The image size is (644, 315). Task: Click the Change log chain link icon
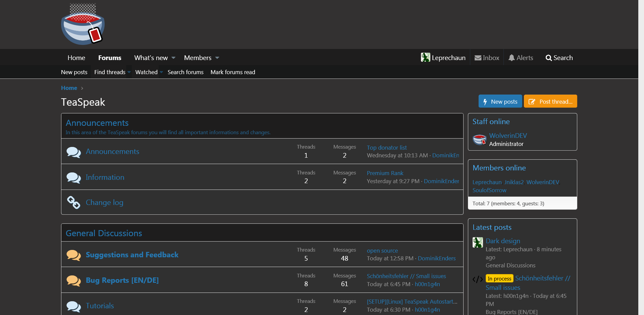click(73, 202)
